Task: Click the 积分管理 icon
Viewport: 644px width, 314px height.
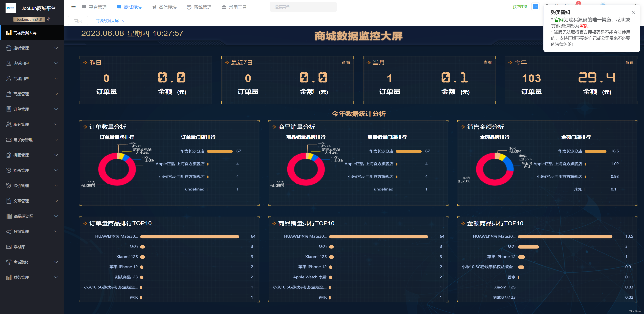Action: point(9,124)
